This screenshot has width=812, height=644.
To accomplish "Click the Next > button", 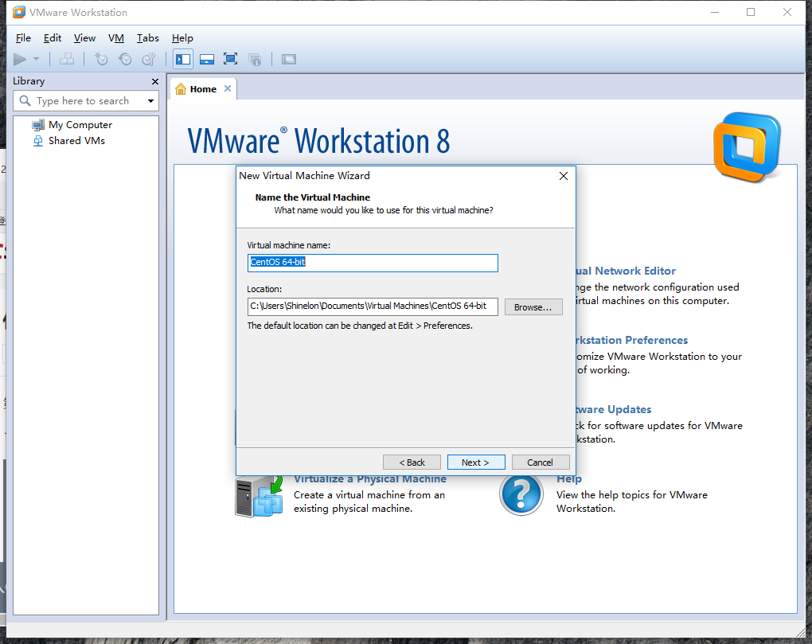I will (476, 463).
